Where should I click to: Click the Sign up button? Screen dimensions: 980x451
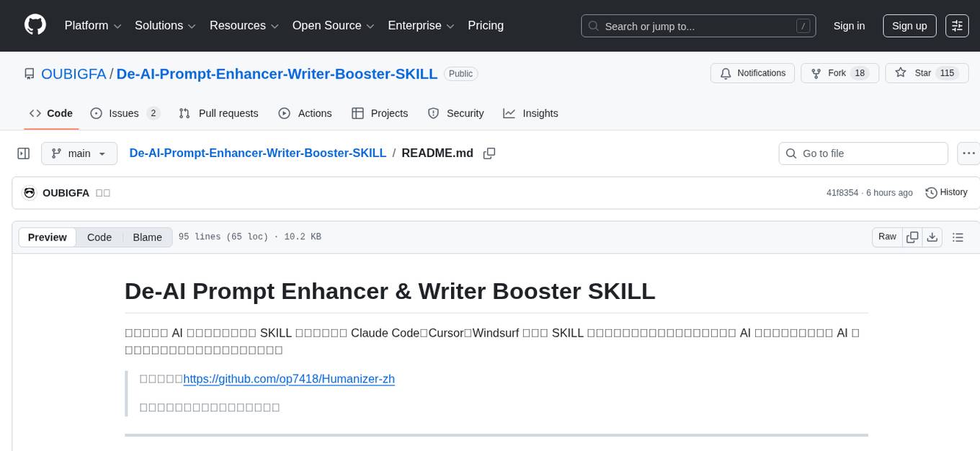point(909,25)
